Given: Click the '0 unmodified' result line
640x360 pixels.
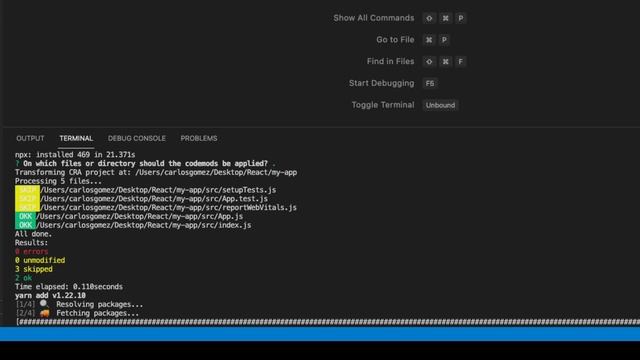Looking at the screenshot, I should [40, 260].
